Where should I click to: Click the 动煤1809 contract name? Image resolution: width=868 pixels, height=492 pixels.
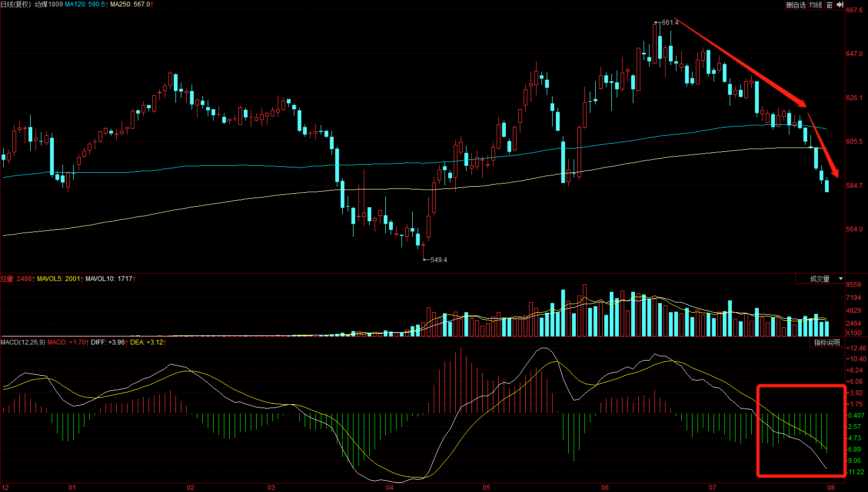pyautogui.click(x=49, y=4)
